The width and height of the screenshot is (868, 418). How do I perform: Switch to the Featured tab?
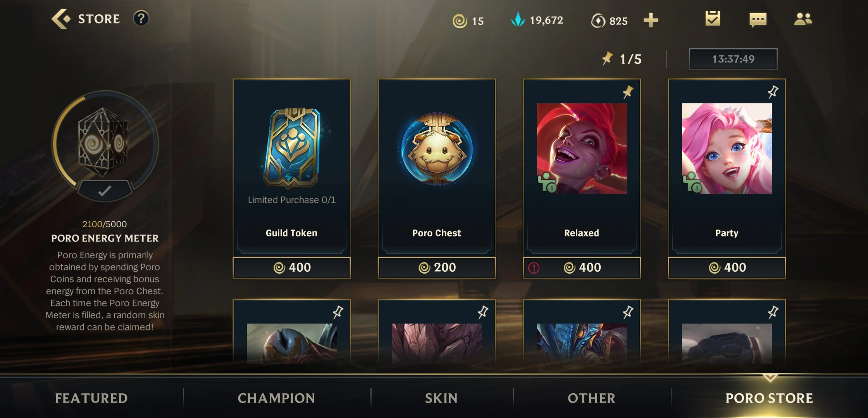pyautogui.click(x=91, y=398)
